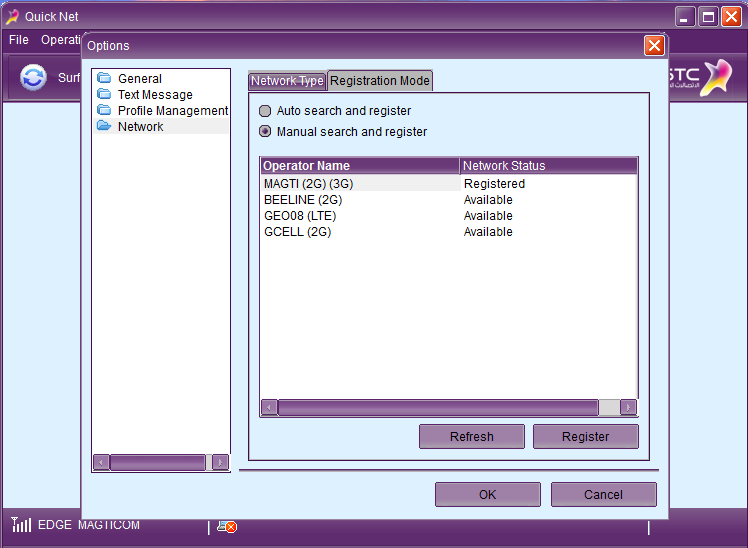Click the Quick Net title bar logo
The width and height of the screenshot is (748, 548).
(12, 17)
